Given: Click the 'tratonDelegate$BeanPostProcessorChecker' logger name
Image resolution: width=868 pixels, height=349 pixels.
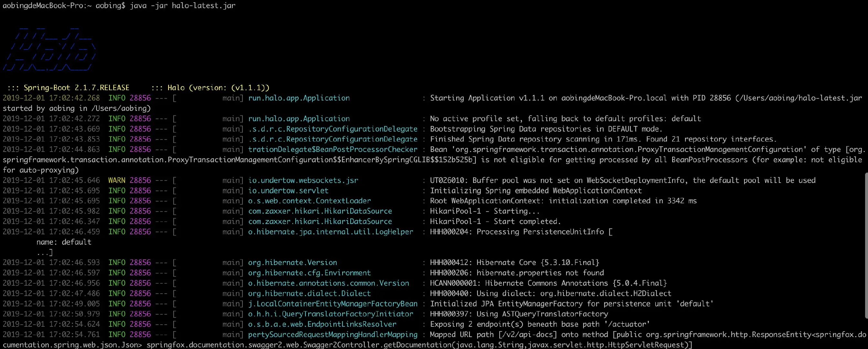Looking at the screenshot, I should point(333,150).
